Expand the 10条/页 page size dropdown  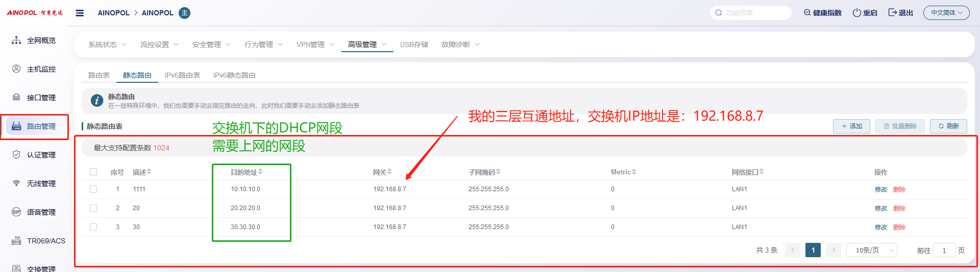(872, 250)
